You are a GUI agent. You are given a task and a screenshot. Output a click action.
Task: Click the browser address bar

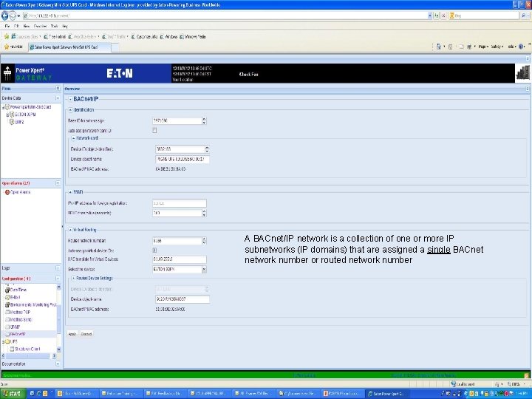pyautogui.click(x=225, y=16)
